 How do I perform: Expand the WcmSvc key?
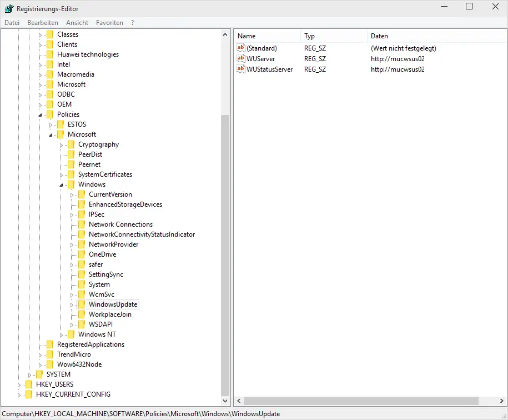click(72, 295)
